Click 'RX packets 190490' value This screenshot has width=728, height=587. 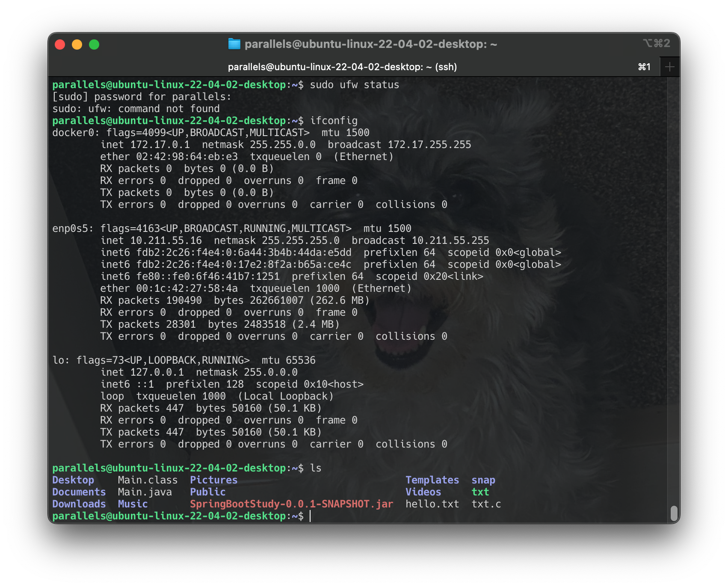151,300
